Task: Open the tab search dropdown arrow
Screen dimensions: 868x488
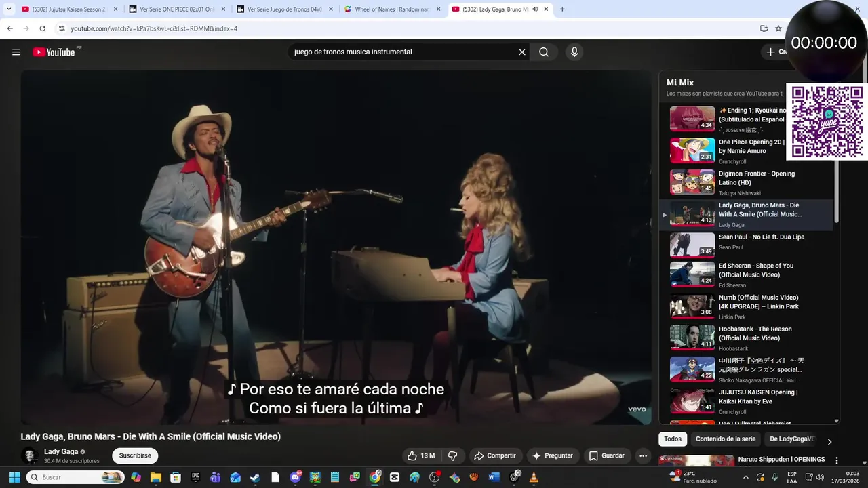Action: click(9, 9)
